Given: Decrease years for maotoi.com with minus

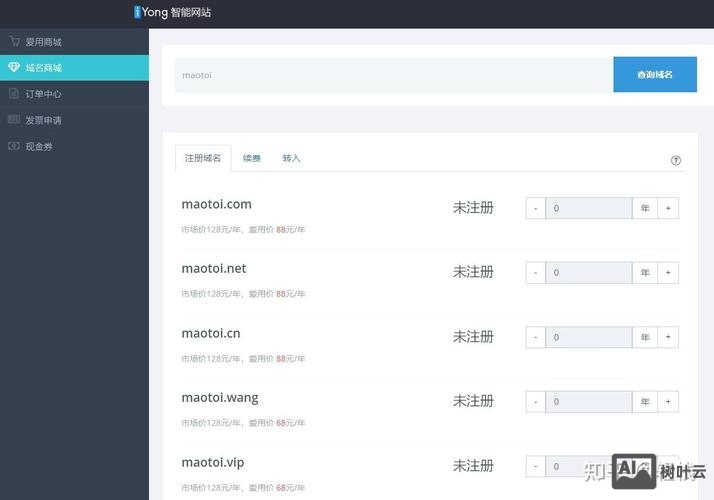Looking at the screenshot, I should click(x=535, y=208).
